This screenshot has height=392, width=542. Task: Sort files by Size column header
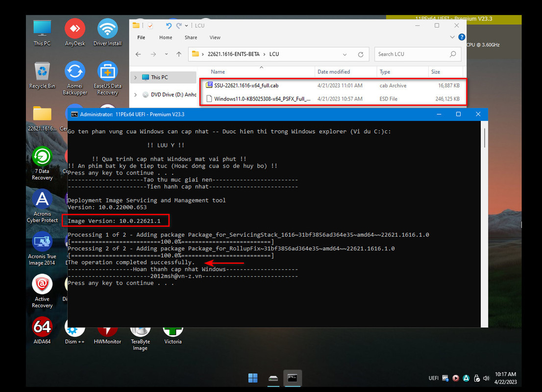pos(445,72)
